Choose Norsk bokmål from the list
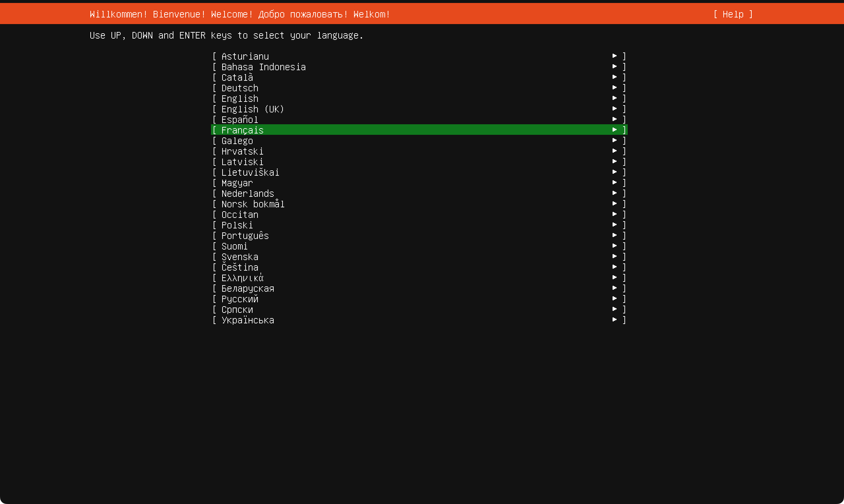 pos(253,204)
